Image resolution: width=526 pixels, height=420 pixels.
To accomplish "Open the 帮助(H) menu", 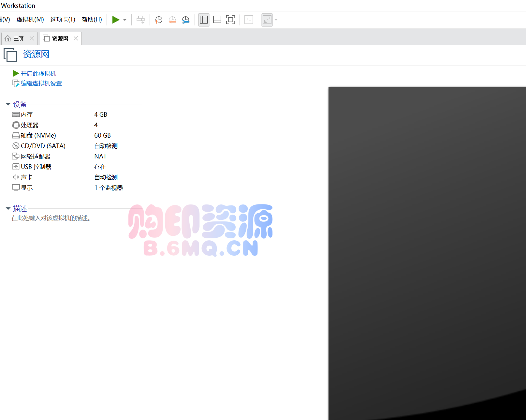I will [92, 20].
